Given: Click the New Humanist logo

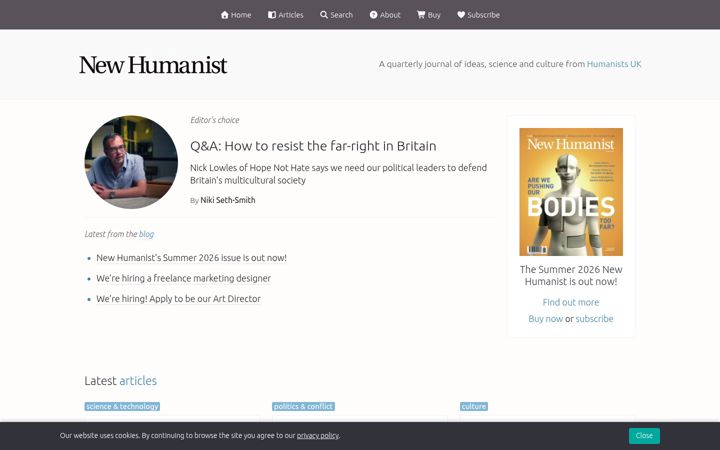Looking at the screenshot, I should (x=153, y=65).
